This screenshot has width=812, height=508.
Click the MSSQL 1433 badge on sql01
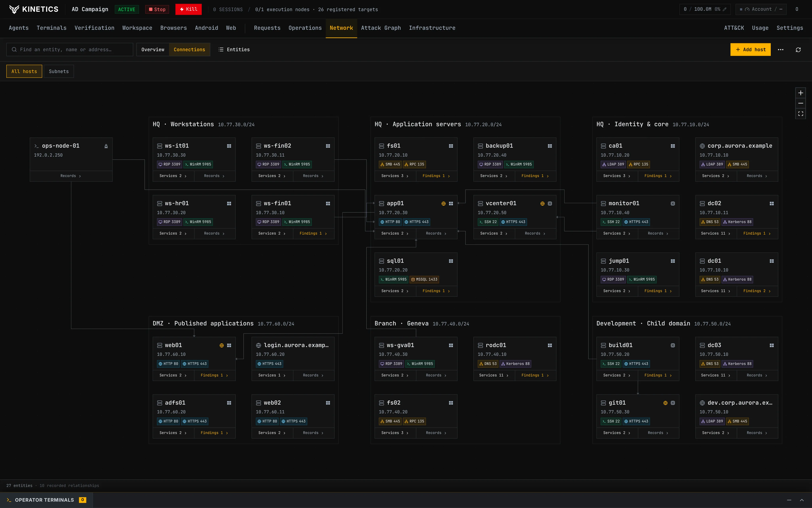pyautogui.click(x=424, y=280)
